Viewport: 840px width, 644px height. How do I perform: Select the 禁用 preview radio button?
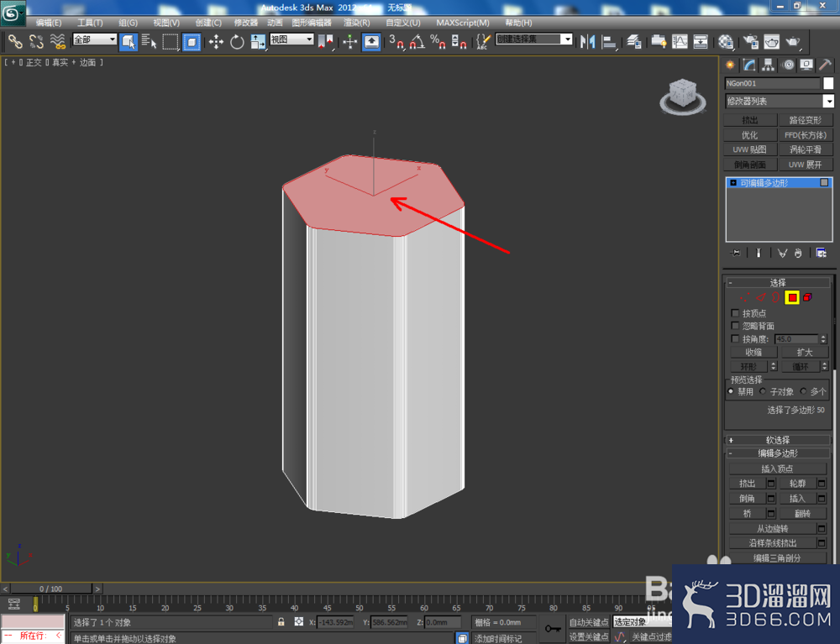pyautogui.click(x=731, y=391)
